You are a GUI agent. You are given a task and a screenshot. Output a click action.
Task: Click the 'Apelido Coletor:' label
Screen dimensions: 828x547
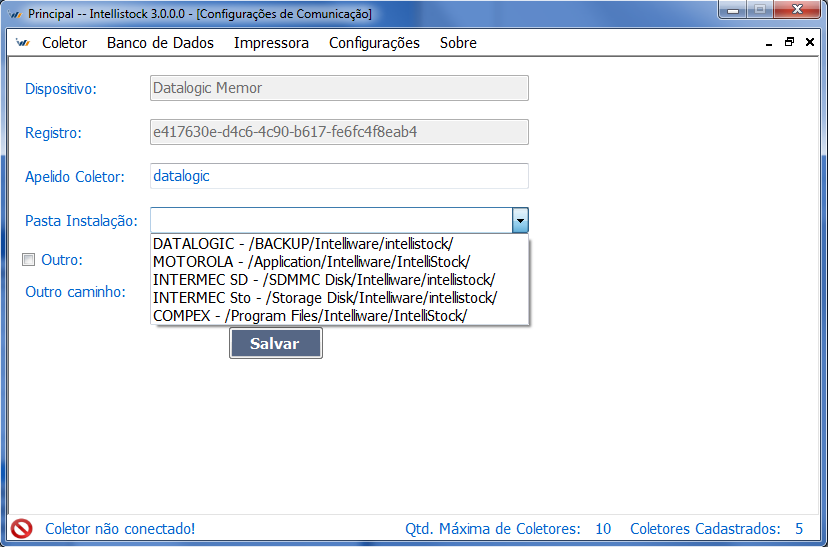75,177
